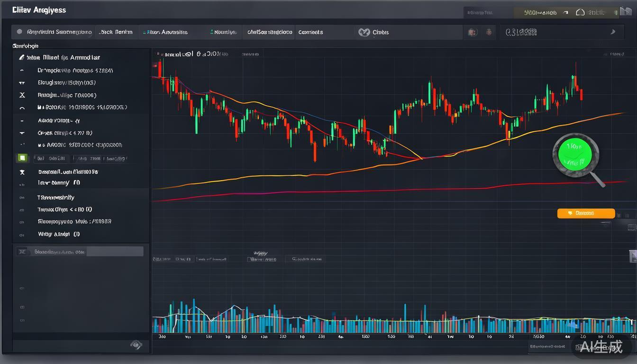Toggle the small checkbox in the highlighted sidebar row
The image size is (637, 364).
coord(22,252)
